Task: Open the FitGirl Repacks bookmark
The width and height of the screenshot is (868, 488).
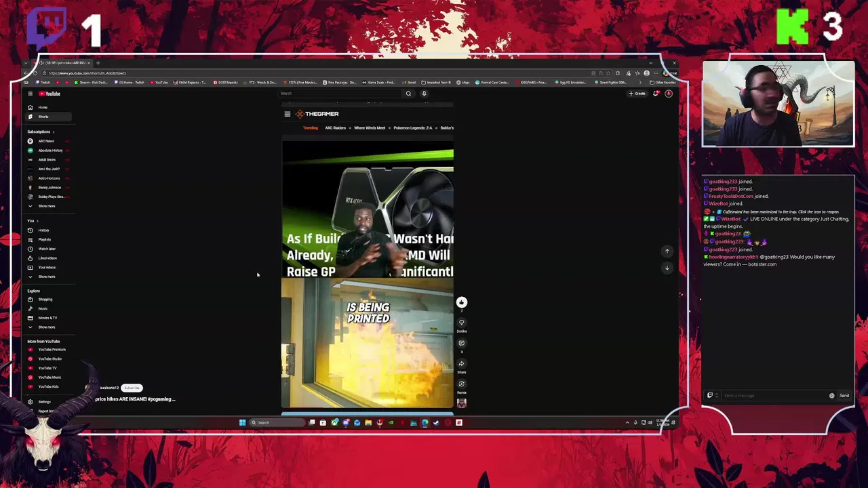Action: point(191,83)
